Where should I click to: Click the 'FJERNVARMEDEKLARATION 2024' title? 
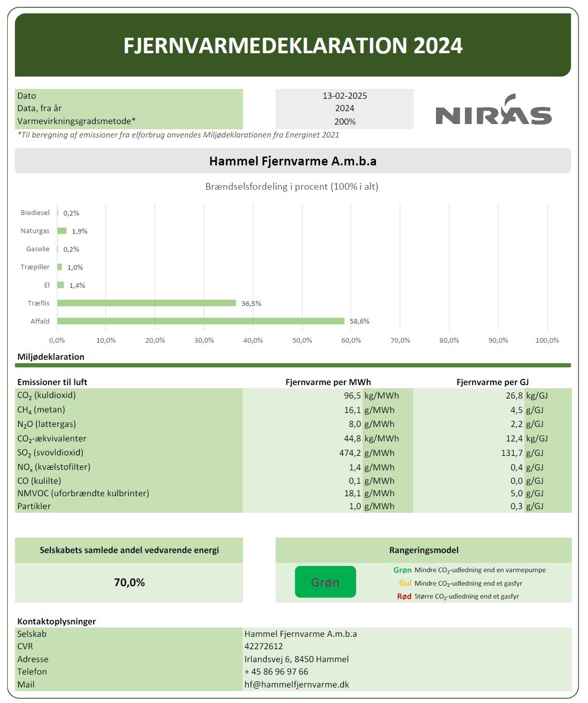(293, 45)
